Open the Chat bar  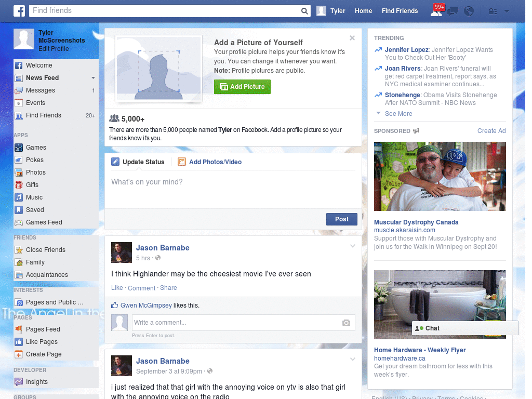coord(465,328)
